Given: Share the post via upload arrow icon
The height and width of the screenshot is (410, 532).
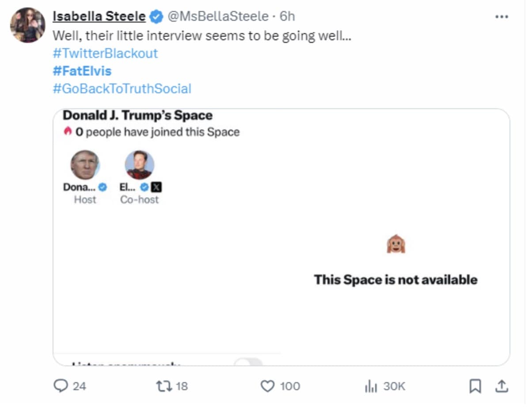Looking at the screenshot, I should pyautogui.click(x=502, y=387).
